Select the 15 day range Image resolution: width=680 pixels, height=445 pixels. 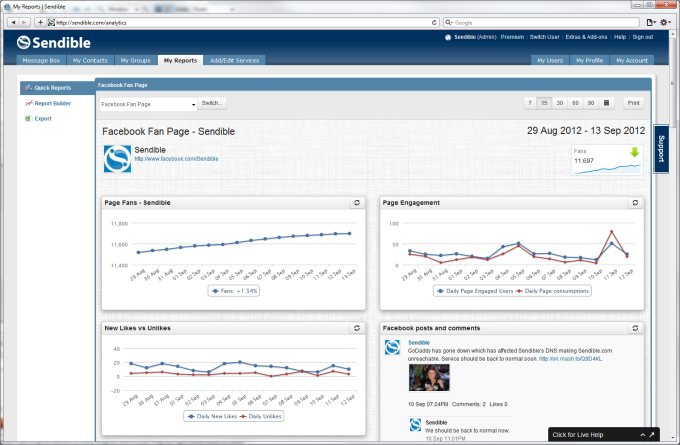coord(544,103)
